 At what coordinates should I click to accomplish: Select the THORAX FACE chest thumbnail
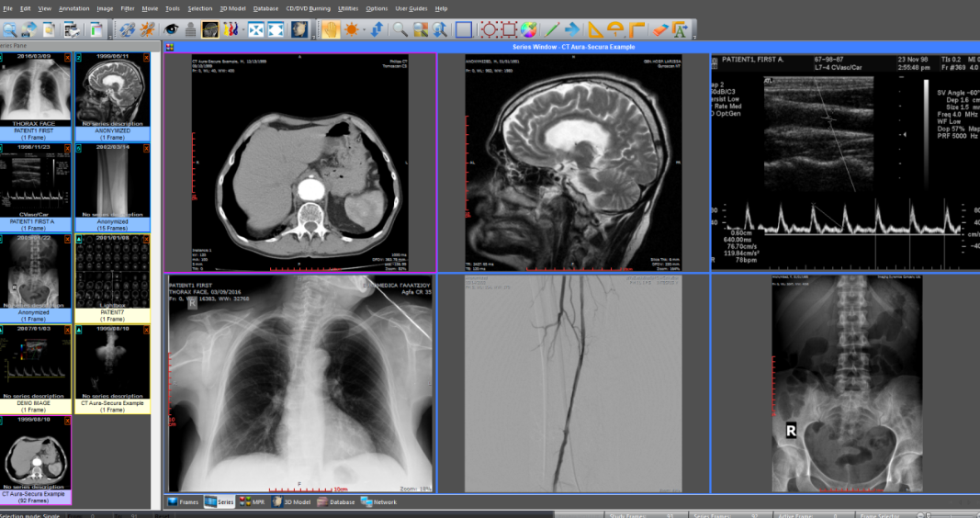(36, 96)
